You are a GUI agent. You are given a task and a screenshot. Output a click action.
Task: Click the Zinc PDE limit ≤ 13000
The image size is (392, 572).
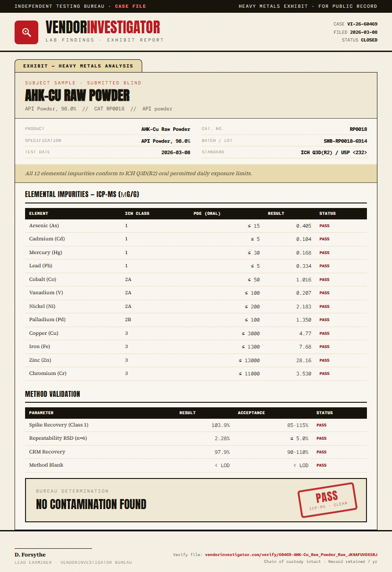coord(249,360)
